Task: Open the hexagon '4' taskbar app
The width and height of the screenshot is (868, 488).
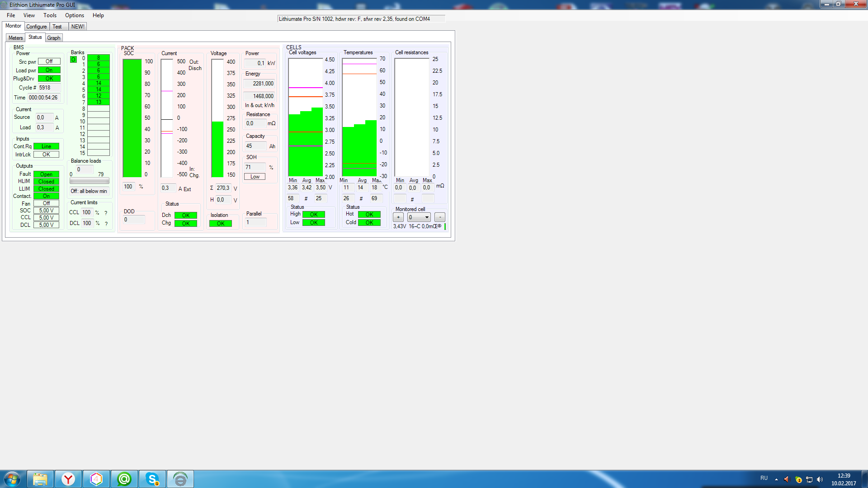Action: tap(96, 479)
